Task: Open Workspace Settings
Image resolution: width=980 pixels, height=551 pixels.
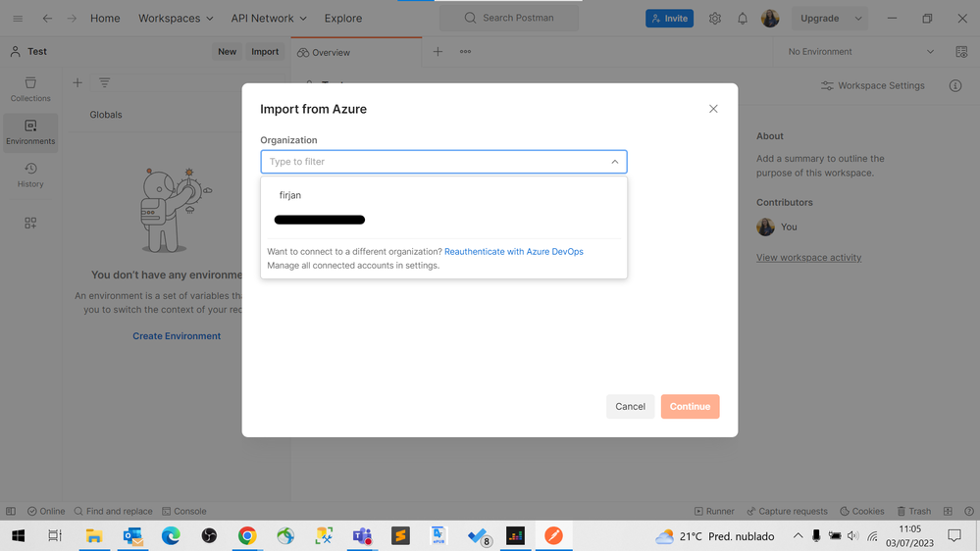Action: (x=872, y=85)
